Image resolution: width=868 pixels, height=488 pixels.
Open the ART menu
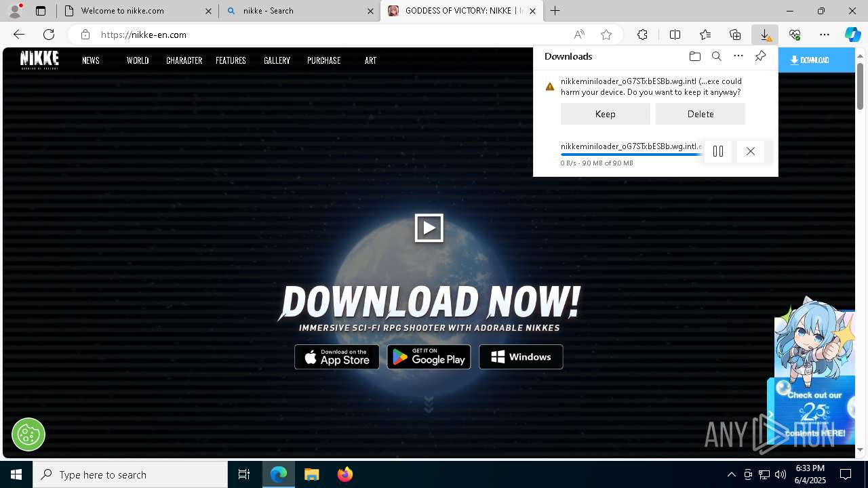(370, 60)
